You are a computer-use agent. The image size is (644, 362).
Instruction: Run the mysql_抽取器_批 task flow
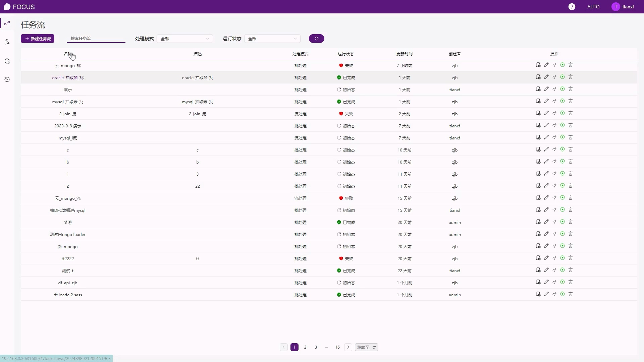tap(562, 101)
